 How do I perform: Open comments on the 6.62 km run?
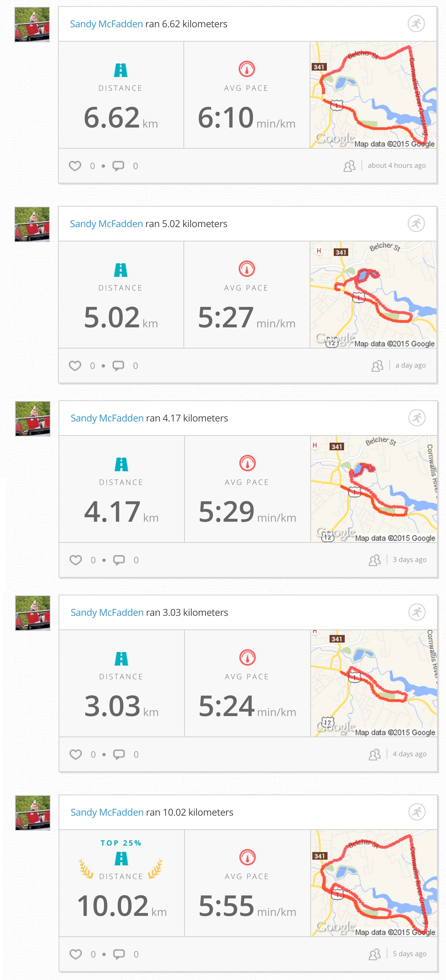118,166
